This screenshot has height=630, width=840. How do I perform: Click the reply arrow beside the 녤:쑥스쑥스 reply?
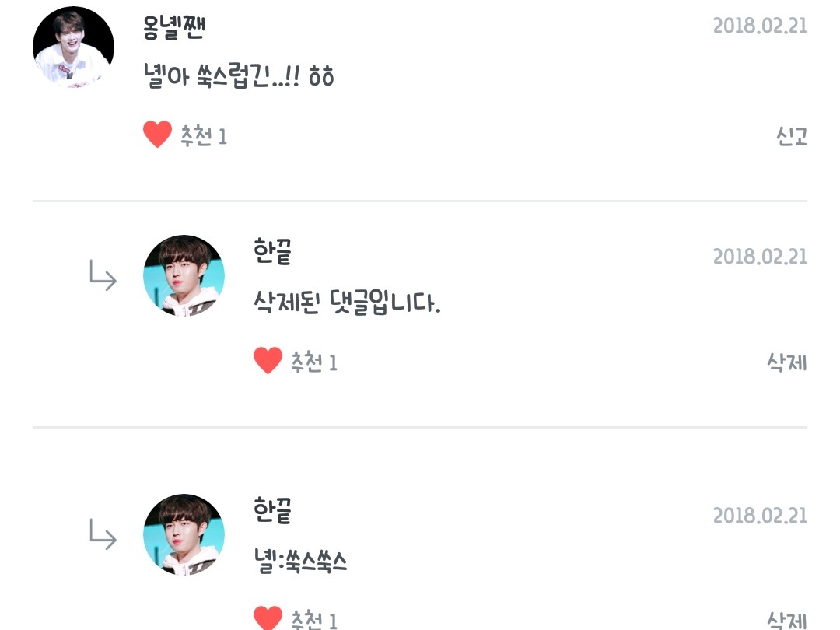click(103, 534)
